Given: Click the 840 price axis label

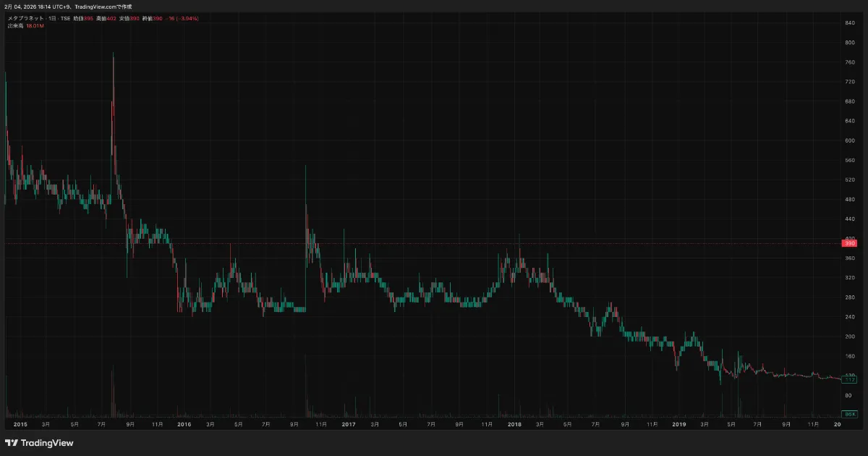Looking at the screenshot, I should [x=851, y=23].
